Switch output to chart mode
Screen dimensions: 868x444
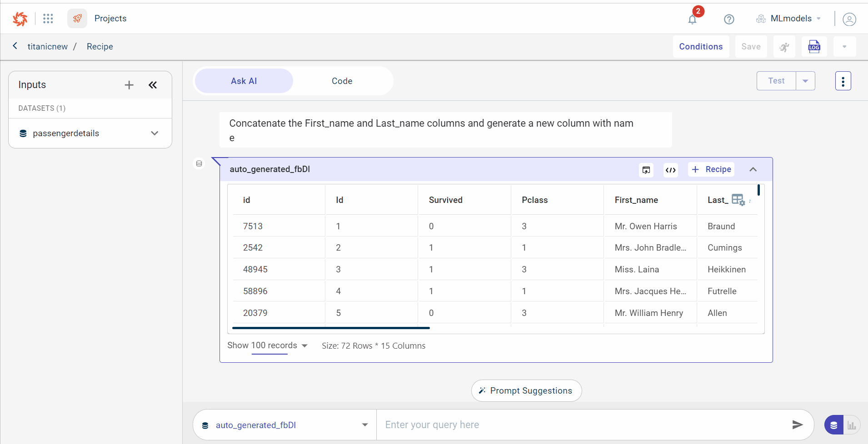pyautogui.click(x=852, y=425)
